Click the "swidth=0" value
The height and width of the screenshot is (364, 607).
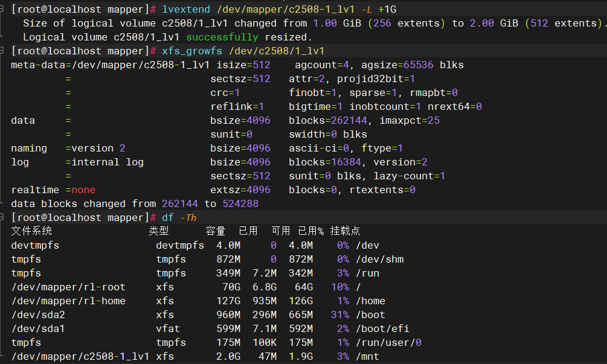(312, 135)
